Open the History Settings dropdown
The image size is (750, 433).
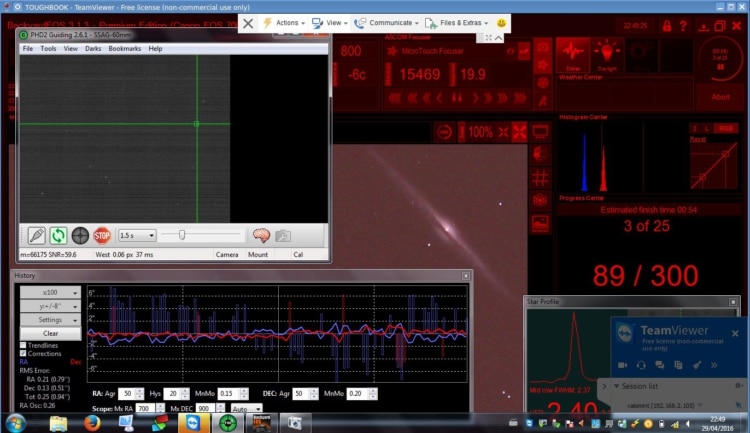click(50, 320)
